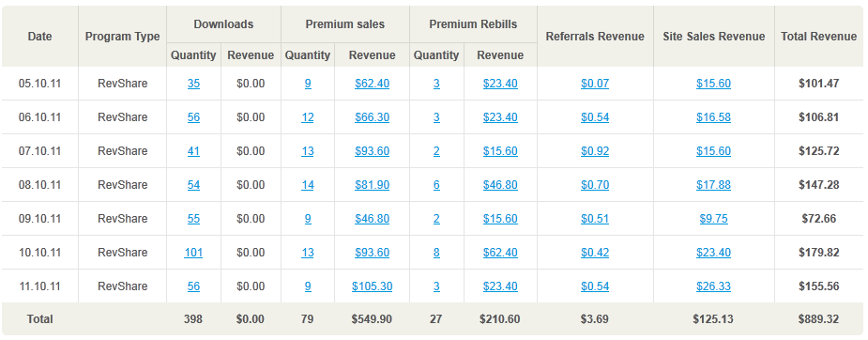868x340 pixels.
Task: Open rebills quantity 3 on 05.10.11
Action: click(x=436, y=84)
